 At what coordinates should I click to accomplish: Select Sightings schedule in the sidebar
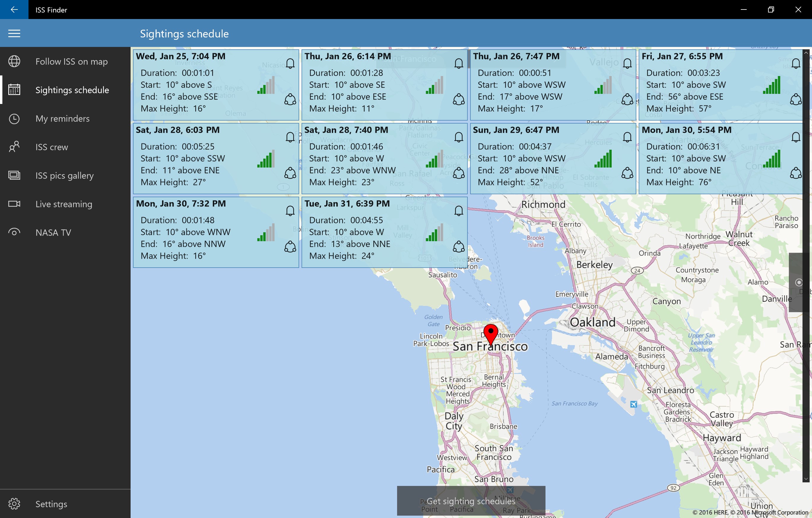pyautogui.click(x=72, y=90)
